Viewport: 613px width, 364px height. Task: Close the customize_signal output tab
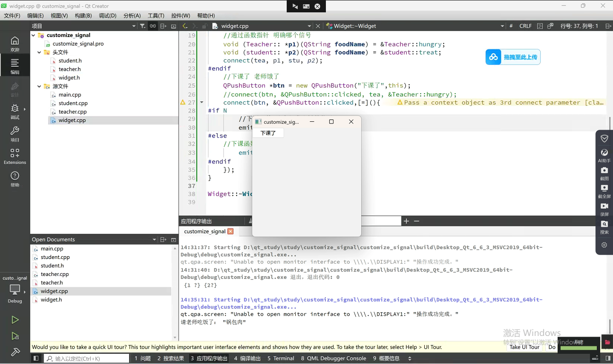(230, 231)
